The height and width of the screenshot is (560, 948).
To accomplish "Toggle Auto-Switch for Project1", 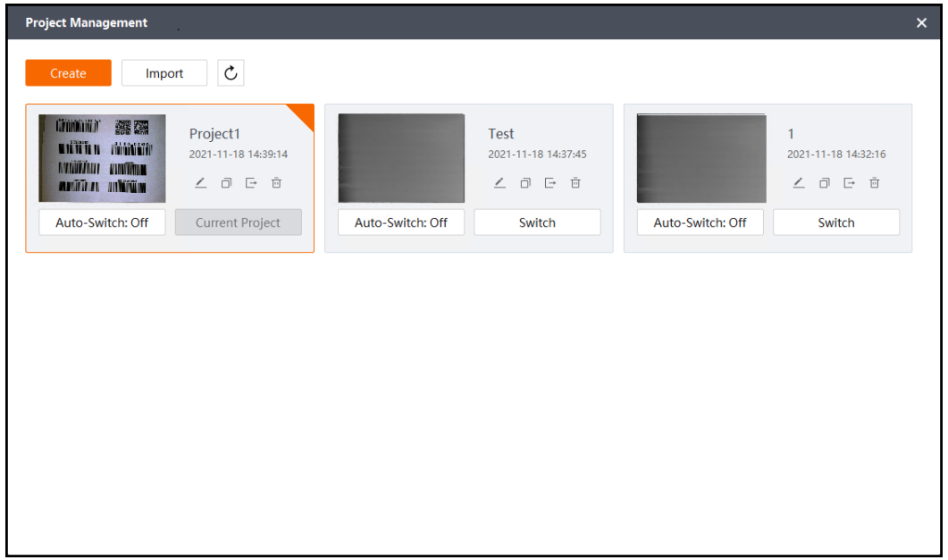I will tap(102, 222).
